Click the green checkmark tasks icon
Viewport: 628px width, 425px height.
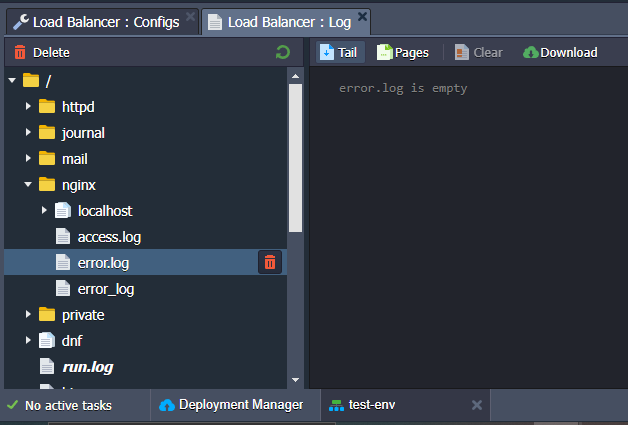coord(12,405)
